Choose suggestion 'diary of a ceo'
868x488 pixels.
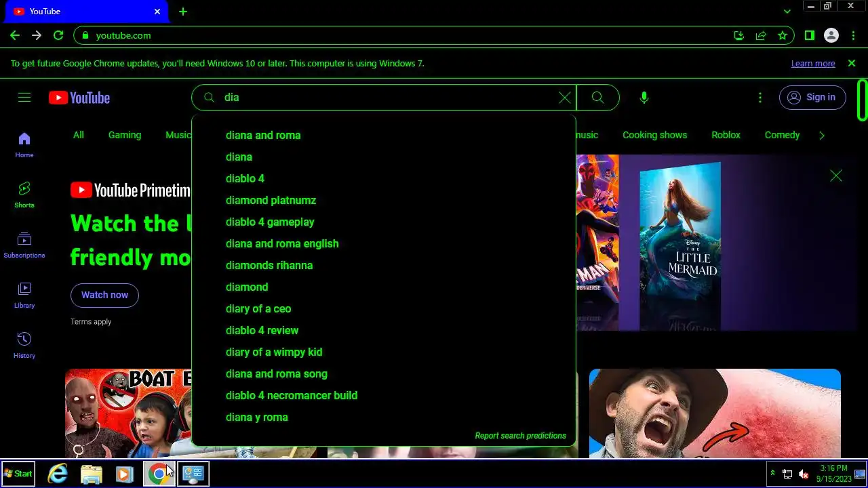pyautogui.click(x=384, y=308)
